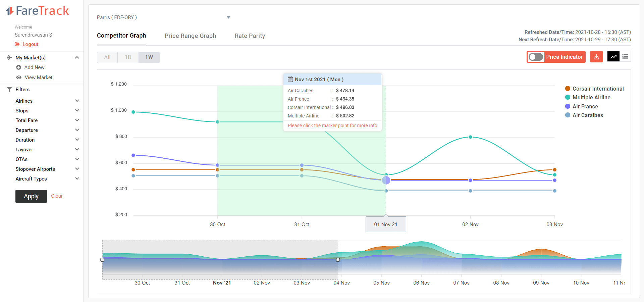644x302 pixels.
Task: Switch to line chart view icon
Action: coord(613,57)
